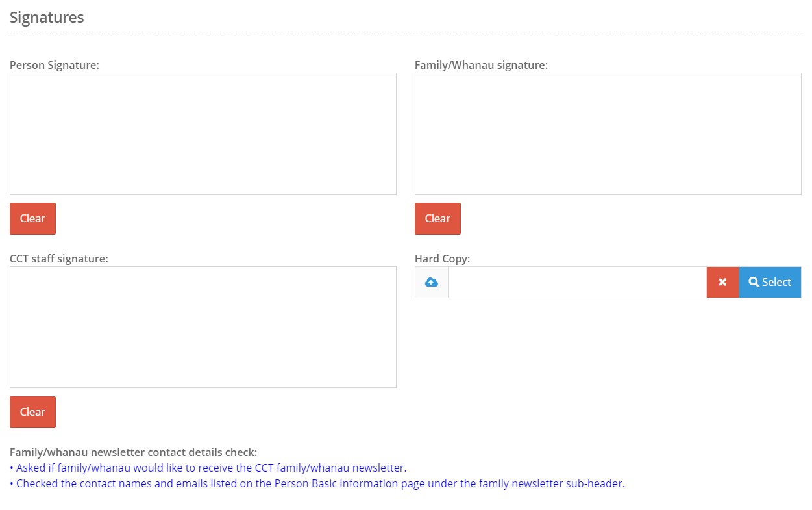Click the 'CCT staff signature:' label
The image size is (812, 510).
(x=59, y=259)
